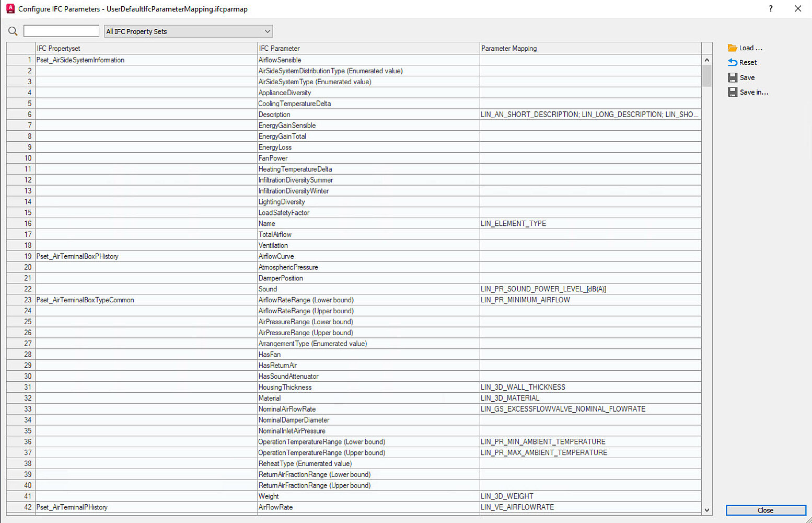This screenshot has height=523, width=812.
Task: Select the TotalAirflow parameter cell
Action: pos(368,234)
